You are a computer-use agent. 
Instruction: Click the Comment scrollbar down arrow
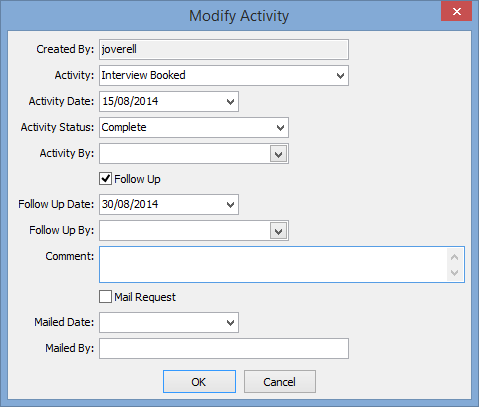454,272
